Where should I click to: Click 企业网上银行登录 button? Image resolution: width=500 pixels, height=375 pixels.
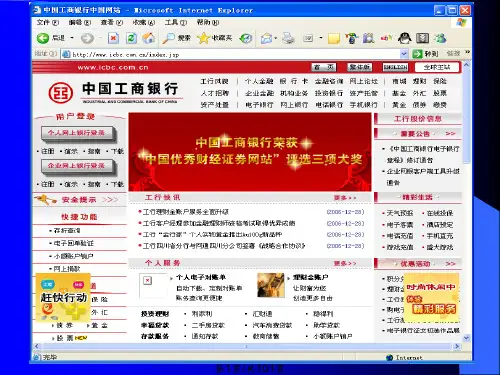(78, 166)
